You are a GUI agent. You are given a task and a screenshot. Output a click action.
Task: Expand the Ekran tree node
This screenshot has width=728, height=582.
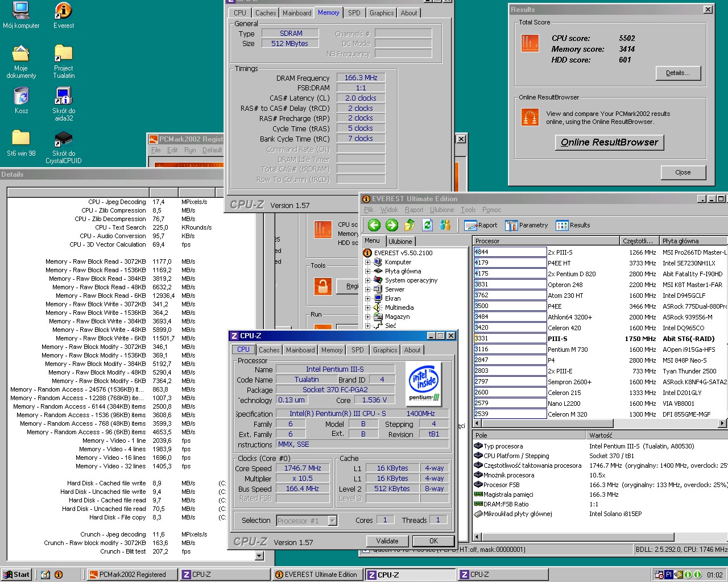pyautogui.click(x=367, y=299)
